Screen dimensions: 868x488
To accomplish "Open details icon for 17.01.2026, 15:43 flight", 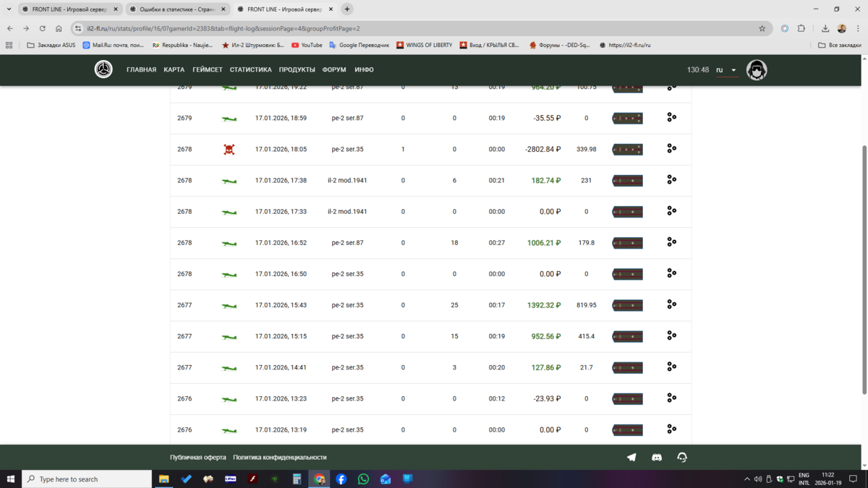I will point(671,304).
